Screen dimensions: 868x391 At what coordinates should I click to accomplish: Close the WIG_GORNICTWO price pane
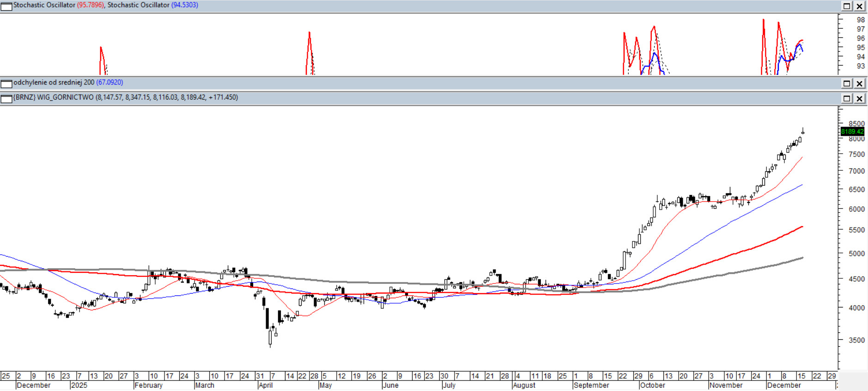859,98
